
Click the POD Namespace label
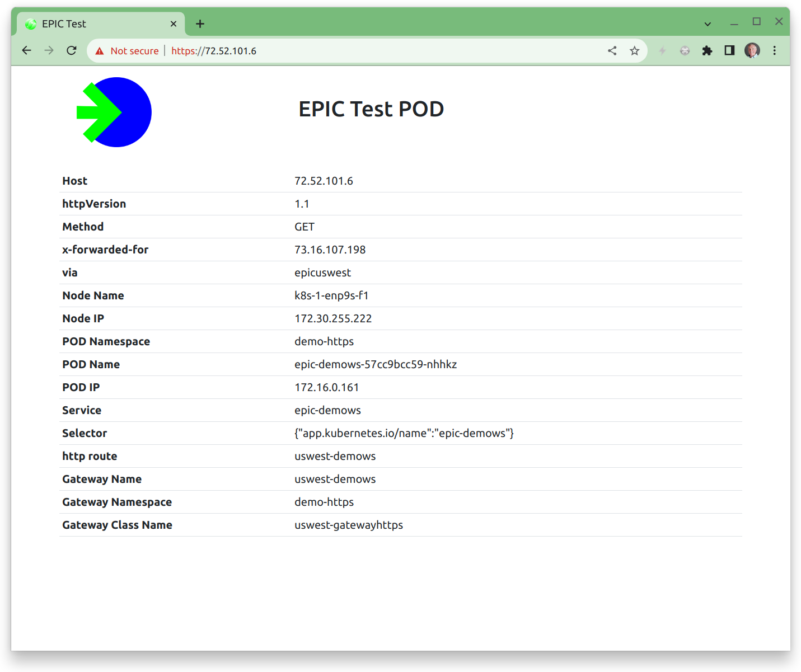tap(106, 341)
